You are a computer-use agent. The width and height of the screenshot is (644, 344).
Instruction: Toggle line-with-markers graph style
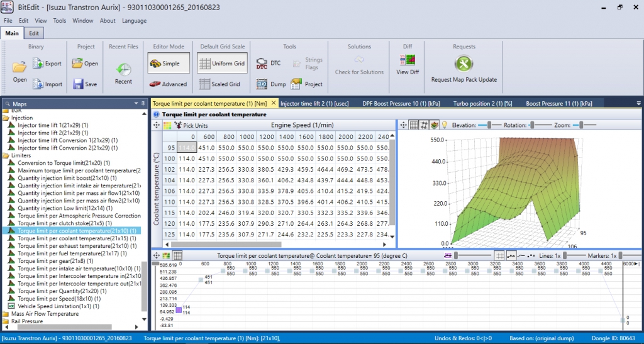pyautogui.click(x=511, y=256)
